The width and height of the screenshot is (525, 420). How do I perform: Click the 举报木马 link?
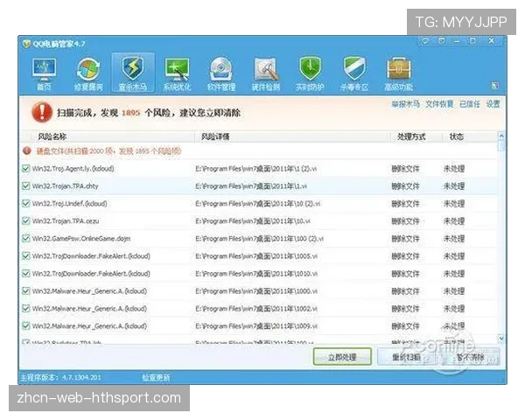click(405, 104)
